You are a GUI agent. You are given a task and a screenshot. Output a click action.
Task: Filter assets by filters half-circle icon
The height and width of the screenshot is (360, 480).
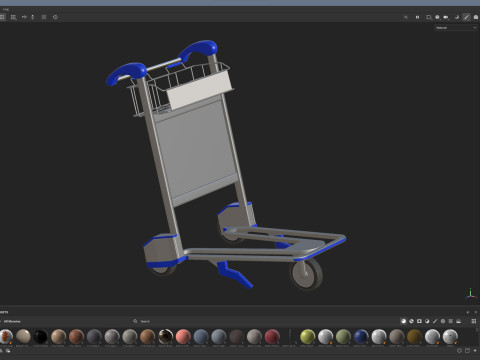tap(427, 321)
